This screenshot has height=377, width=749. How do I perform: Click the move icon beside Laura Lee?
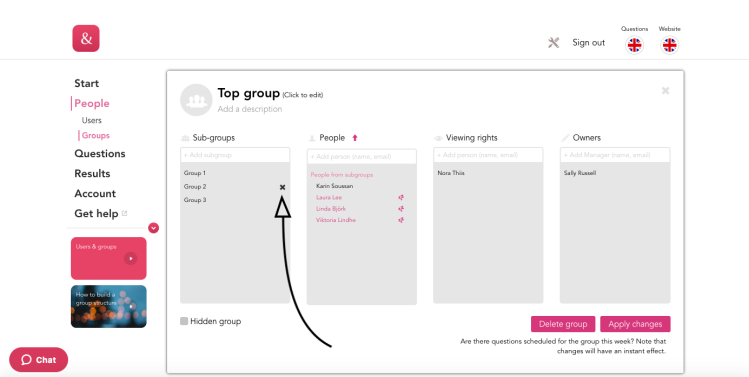coord(401,197)
